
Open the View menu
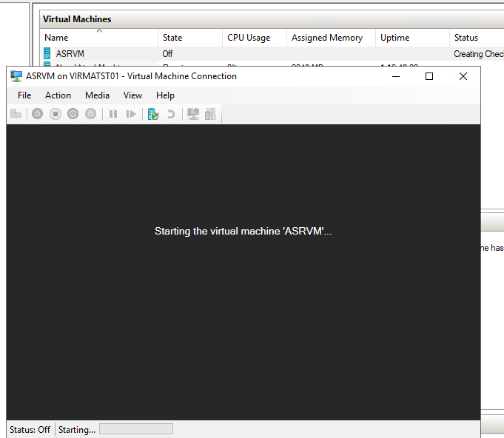click(x=132, y=95)
